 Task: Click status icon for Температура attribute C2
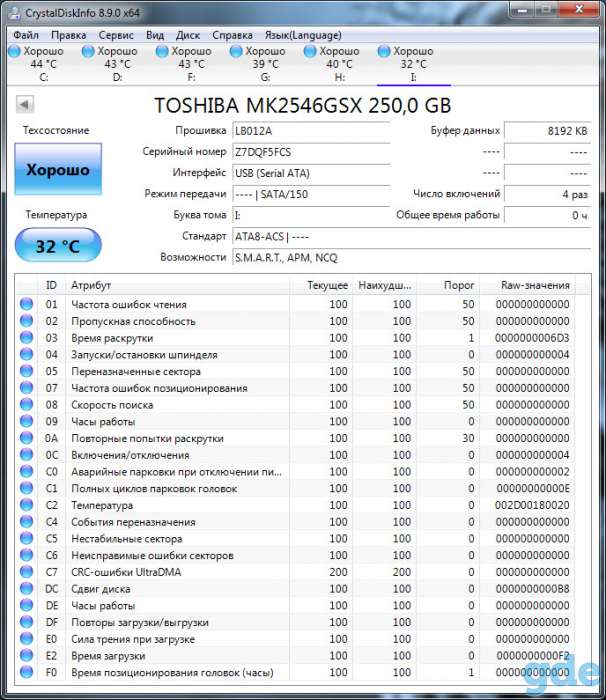(x=27, y=505)
